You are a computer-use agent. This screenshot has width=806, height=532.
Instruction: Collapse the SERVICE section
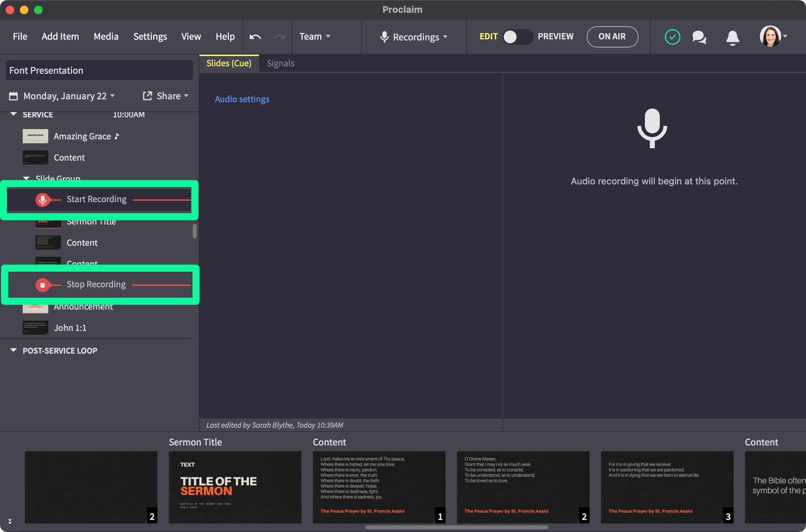(x=13, y=114)
